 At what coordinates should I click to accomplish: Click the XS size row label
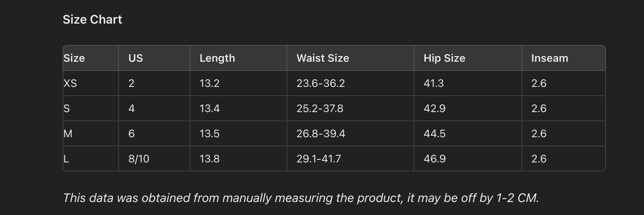(70, 83)
